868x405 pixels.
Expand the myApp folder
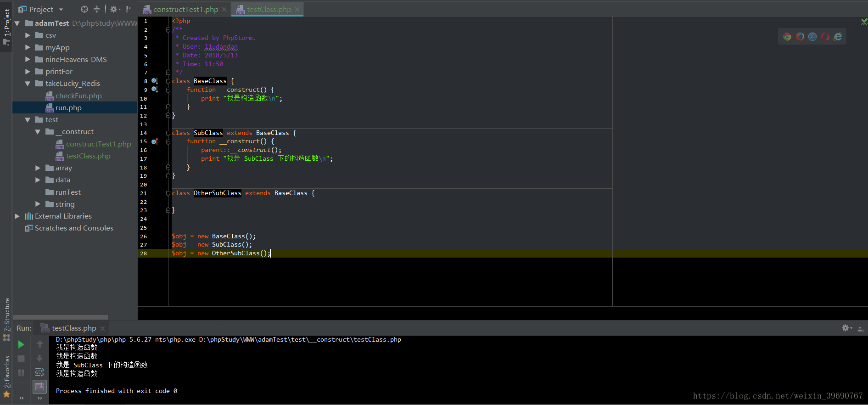28,47
